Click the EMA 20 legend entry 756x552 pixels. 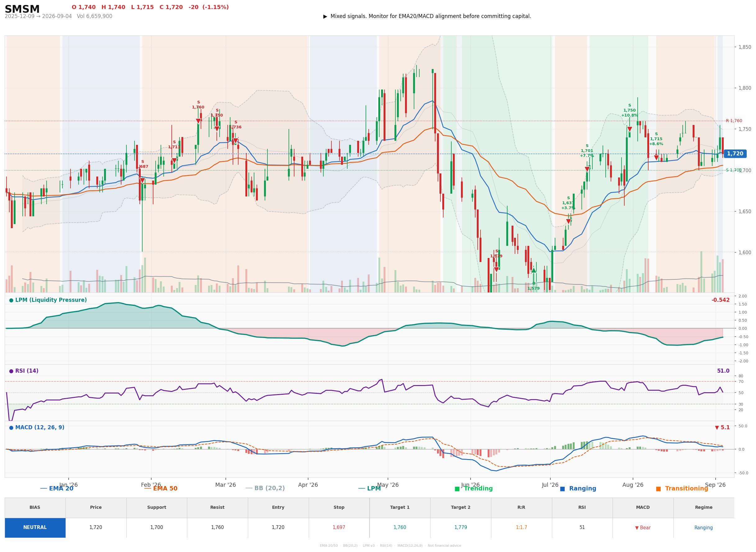click(x=57, y=489)
